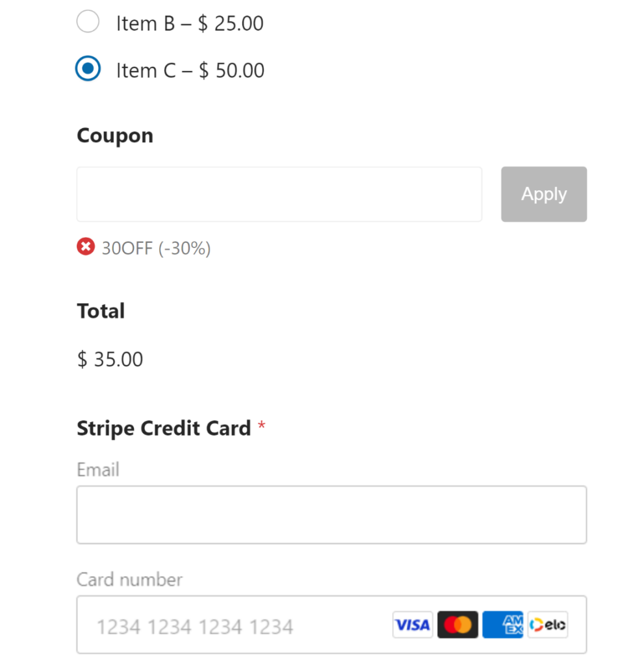Click the 30OFF (-30%) coupon text

(x=155, y=247)
